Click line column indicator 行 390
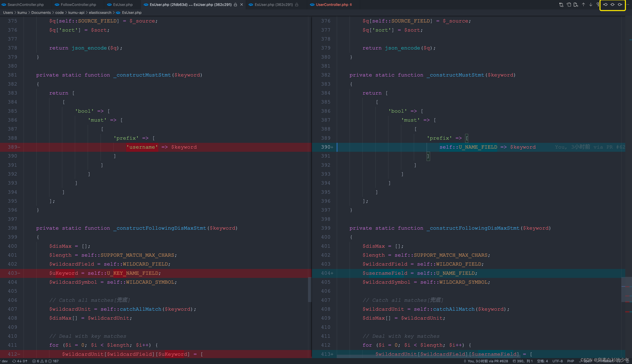632x364 pixels. click(522, 361)
